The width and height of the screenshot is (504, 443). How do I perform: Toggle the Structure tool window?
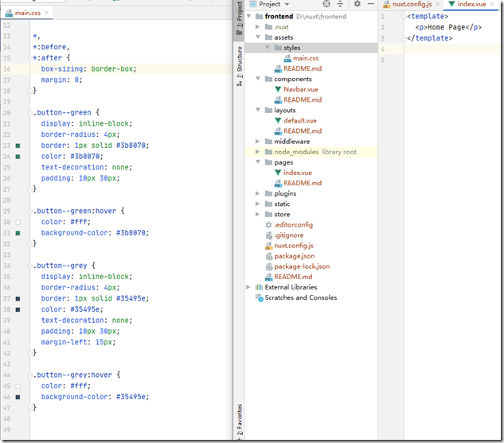tap(239, 66)
